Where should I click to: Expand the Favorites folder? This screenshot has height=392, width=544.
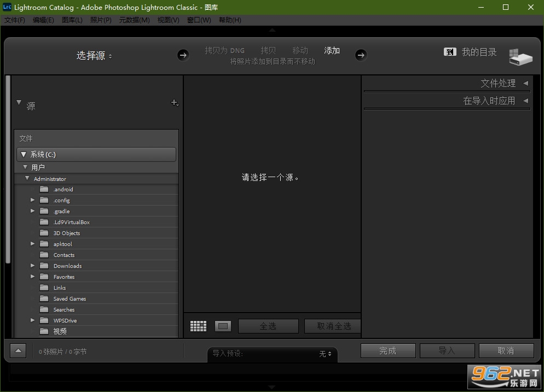coord(32,277)
